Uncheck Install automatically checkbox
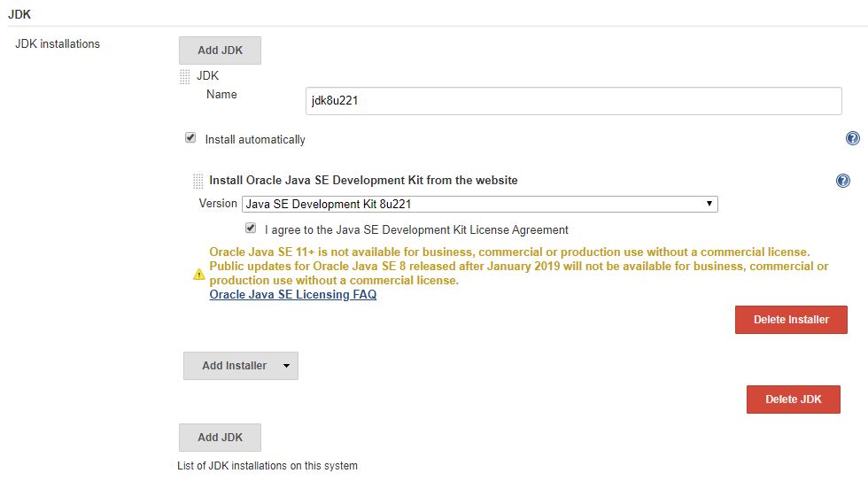Viewport: 868px width, 481px height. 190,137
